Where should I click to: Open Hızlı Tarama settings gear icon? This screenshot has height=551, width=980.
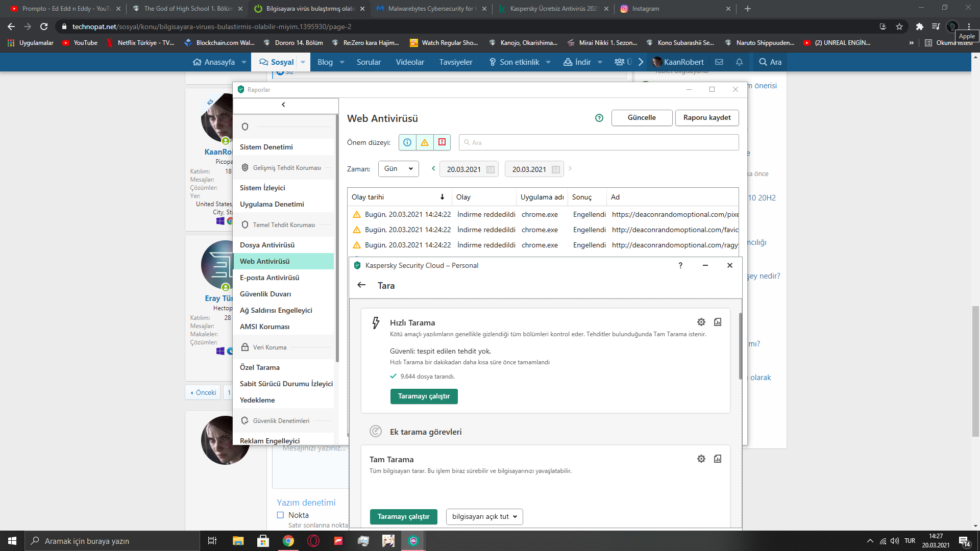[701, 322]
